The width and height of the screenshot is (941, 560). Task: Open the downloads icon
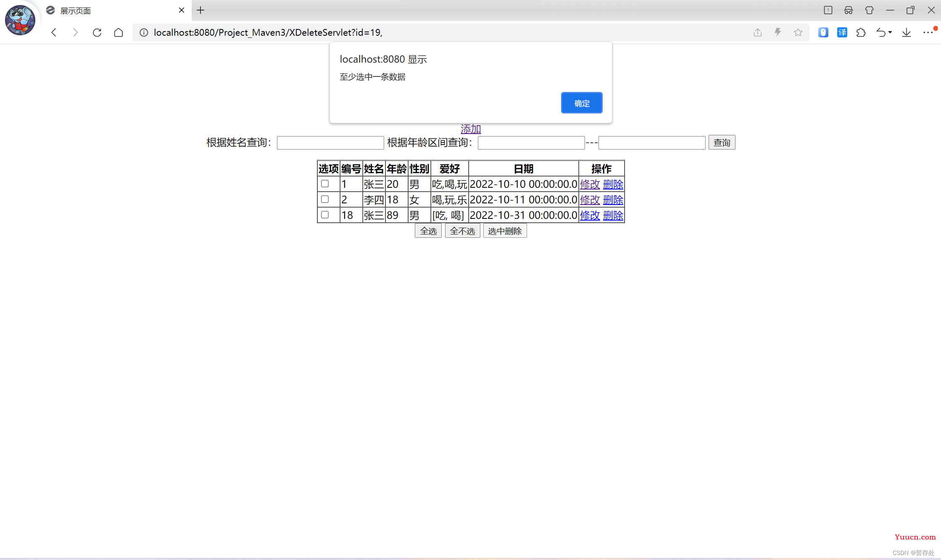(x=907, y=32)
